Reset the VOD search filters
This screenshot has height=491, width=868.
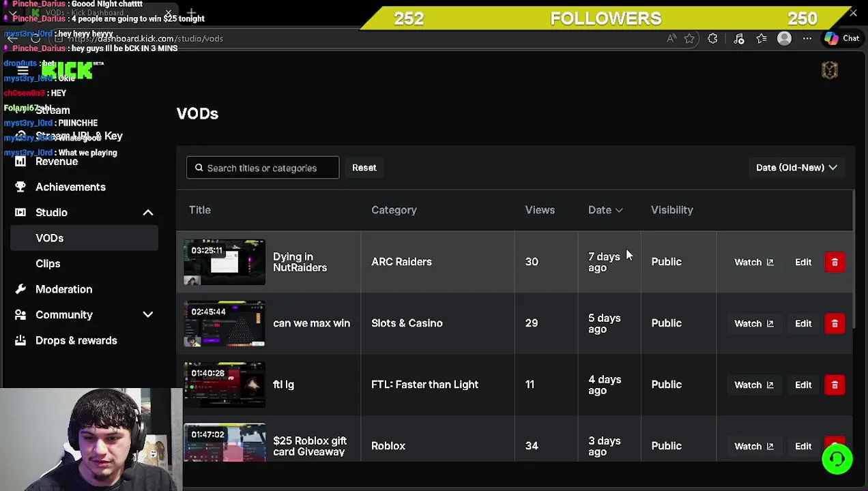click(x=364, y=168)
